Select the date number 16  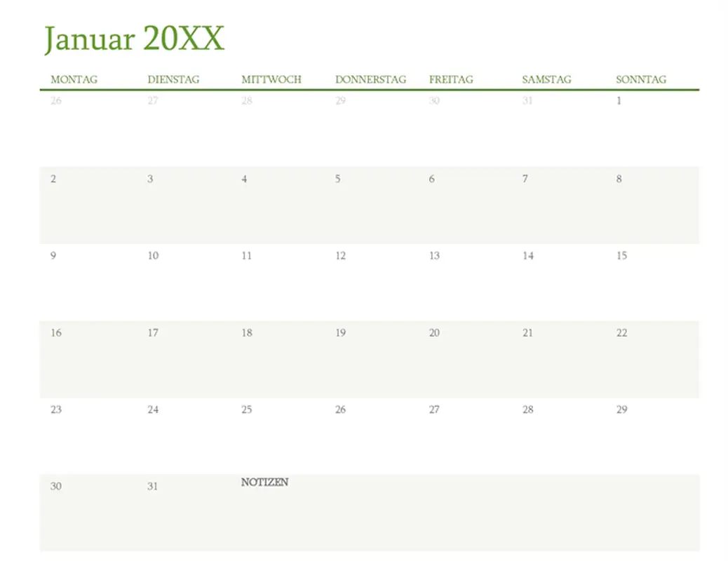pyautogui.click(x=56, y=332)
